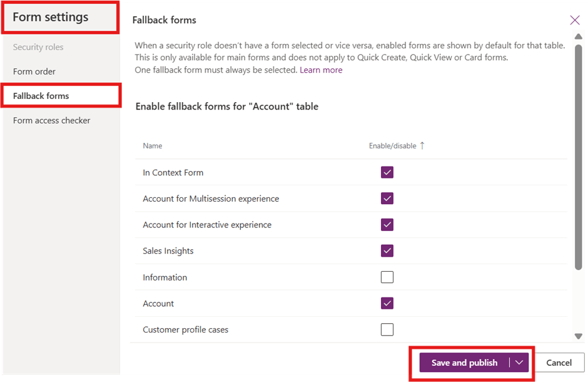
Task: Enable Customer profile cases checkbox
Action: pyautogui.click(x=387, y=329)
